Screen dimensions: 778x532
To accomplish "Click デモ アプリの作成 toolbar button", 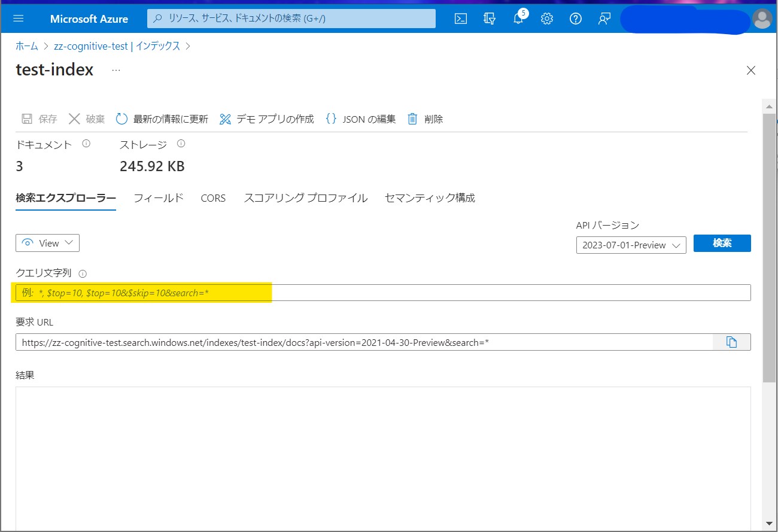I will (266, 119).
